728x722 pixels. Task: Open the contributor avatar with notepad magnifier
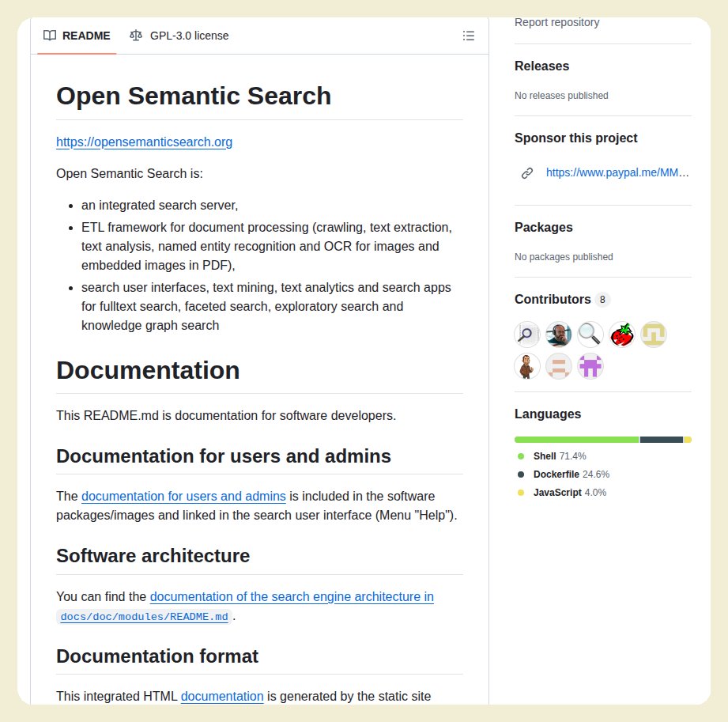527,334
